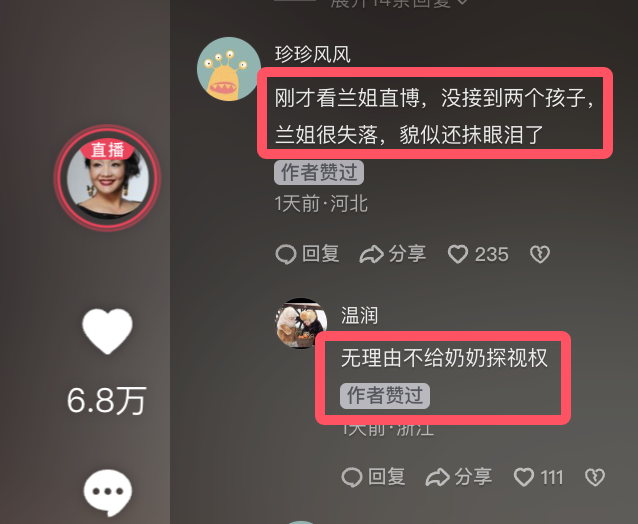Click the 直播 badge on the avatar
The image size is (638, 524).
(107, 150)
